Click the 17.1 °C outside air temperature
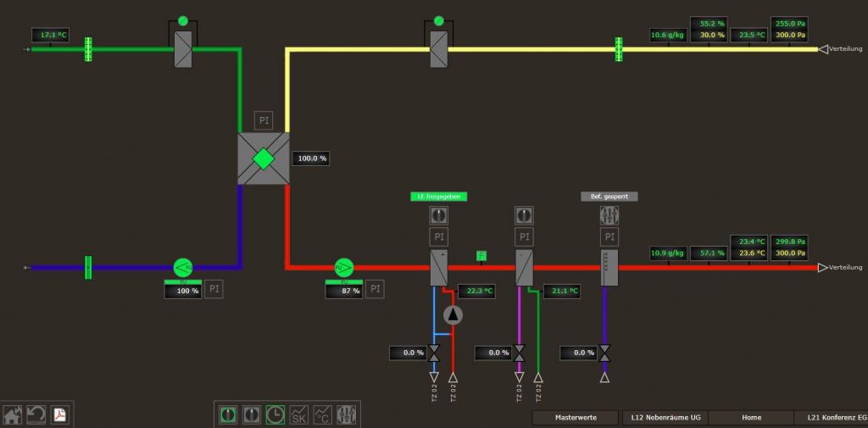868x428 pixels. 50,36
